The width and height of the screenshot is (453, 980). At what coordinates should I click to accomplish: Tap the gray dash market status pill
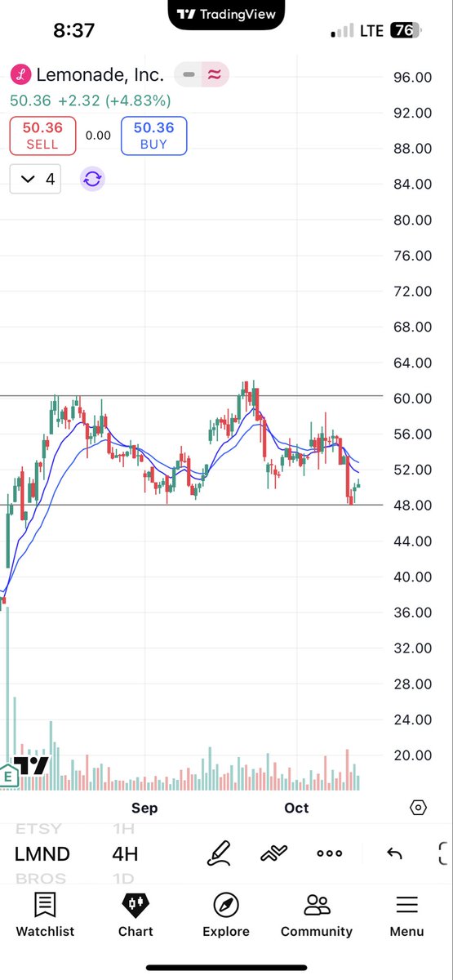tap(189, 75)
